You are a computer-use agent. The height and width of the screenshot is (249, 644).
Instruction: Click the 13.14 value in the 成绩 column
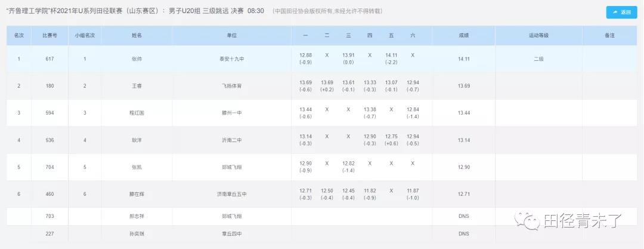[x=464, y=140]
